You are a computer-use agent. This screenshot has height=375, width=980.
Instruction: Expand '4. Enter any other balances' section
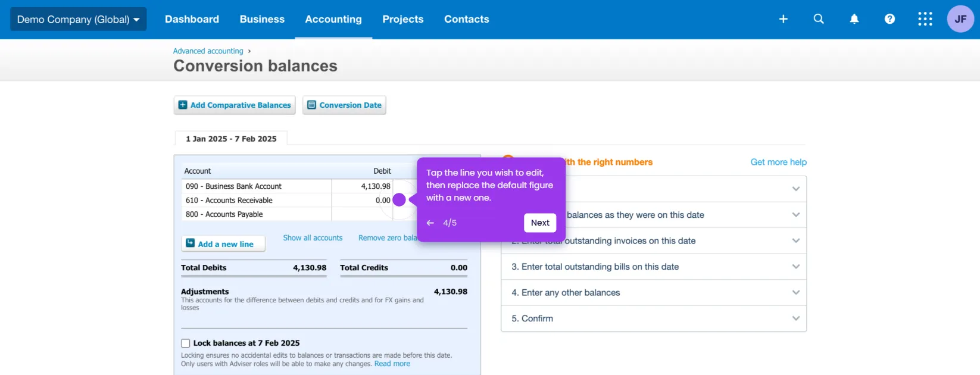[x=654, y=293]
